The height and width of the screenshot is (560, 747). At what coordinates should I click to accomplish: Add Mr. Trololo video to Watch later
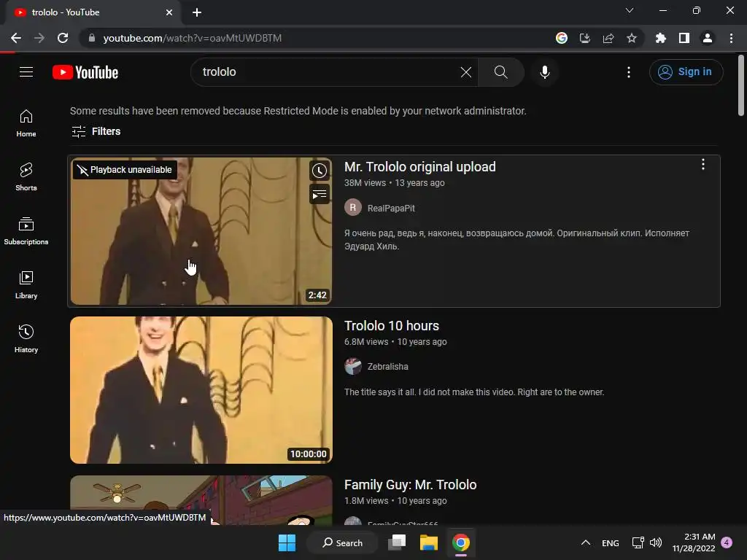320,171
